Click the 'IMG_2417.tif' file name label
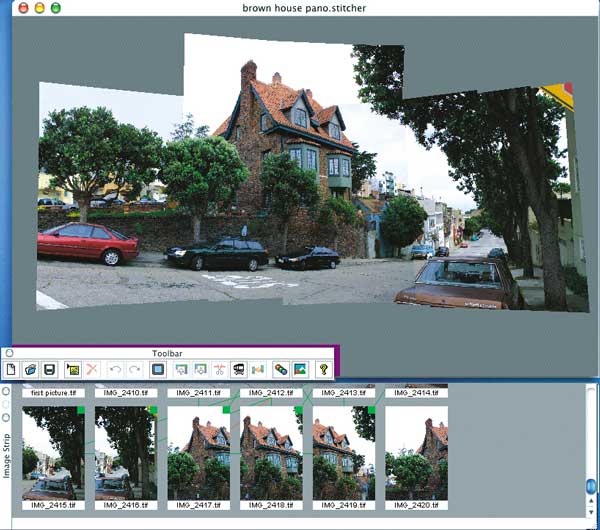 click(x=199, y=505)
